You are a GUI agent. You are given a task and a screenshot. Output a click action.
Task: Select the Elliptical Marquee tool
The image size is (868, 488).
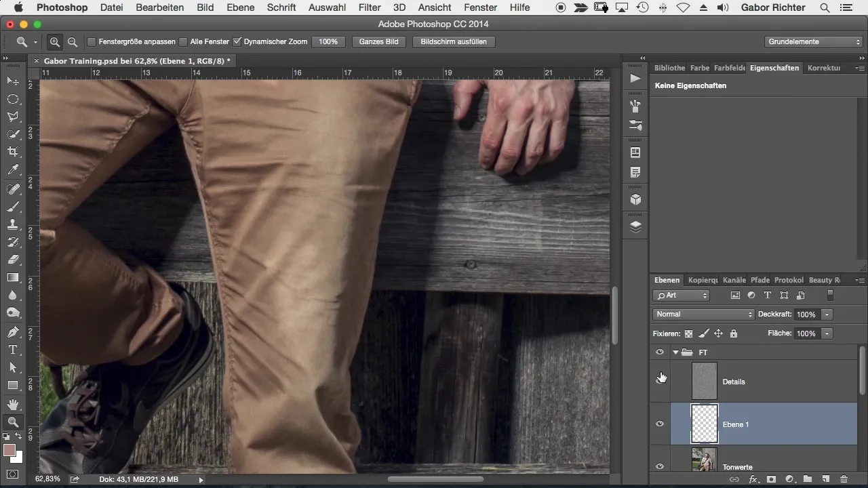coord(13,99)
